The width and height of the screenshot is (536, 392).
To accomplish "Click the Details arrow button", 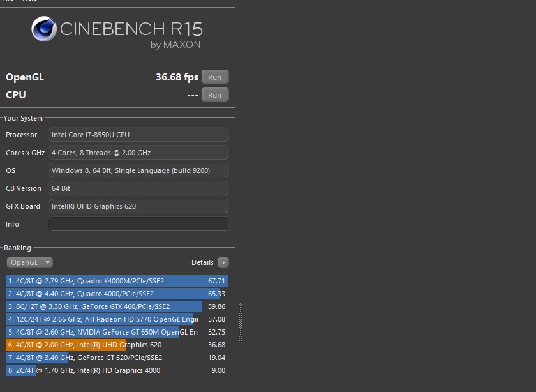I will tap(223, 262).
